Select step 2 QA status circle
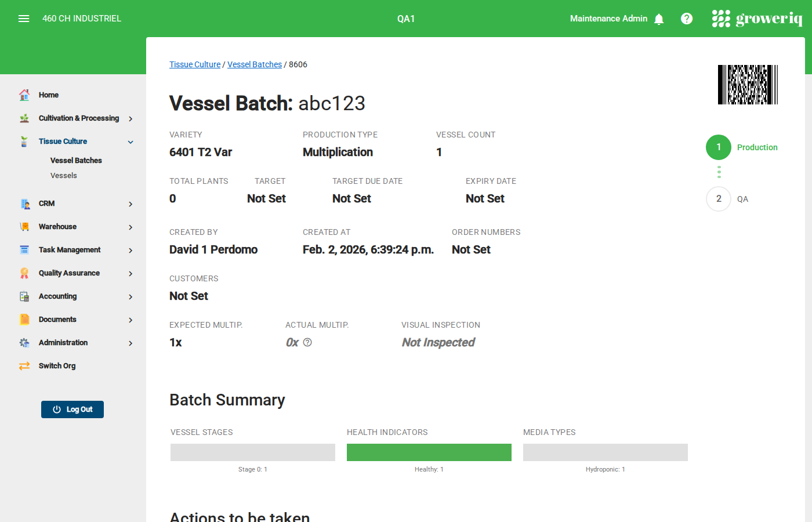 (719, 199)
